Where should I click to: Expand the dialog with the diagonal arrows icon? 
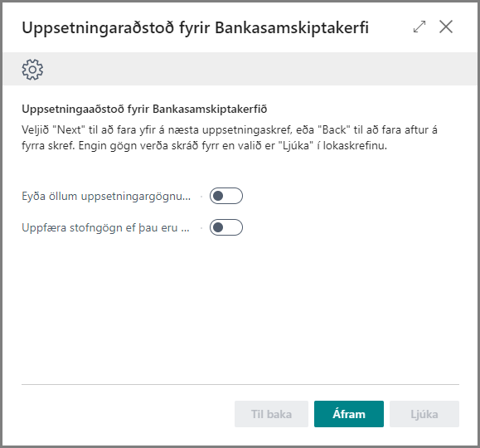click(419, 27)
